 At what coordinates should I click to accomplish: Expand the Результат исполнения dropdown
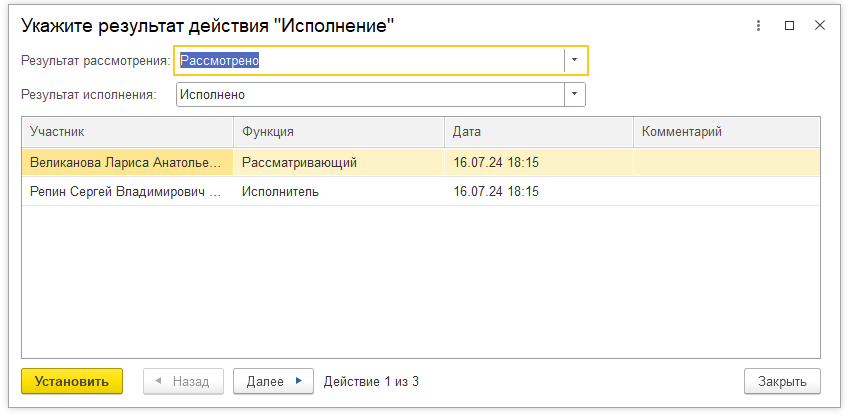575,95
